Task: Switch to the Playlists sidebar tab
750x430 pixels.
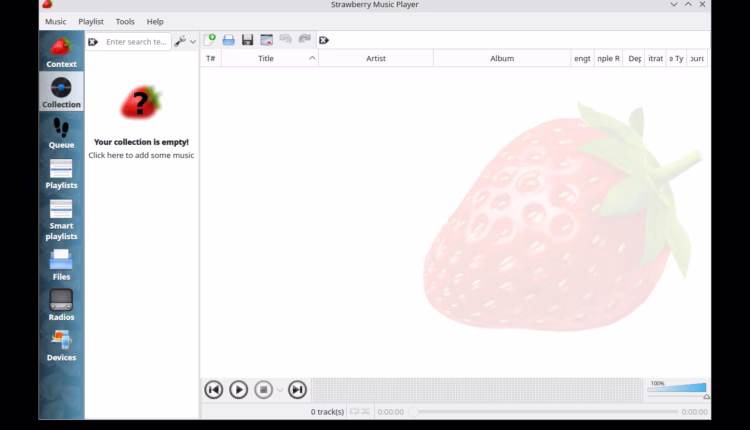Action: pos(61,173)
